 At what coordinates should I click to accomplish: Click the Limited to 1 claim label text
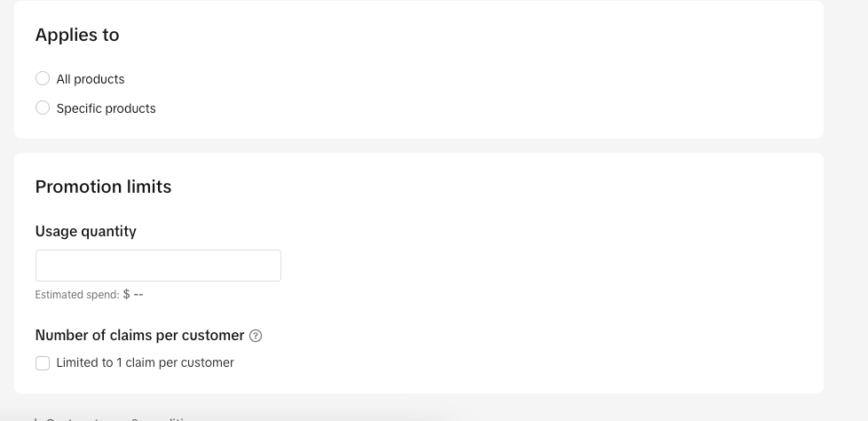(145, 362)
